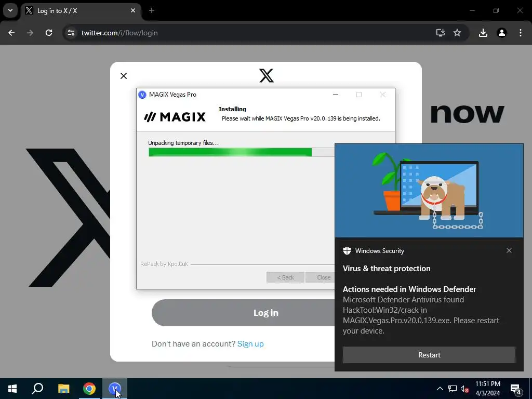The width and height of the screenshot is (532, 399).
Task: Reload the twitter.com page
Action: (49, 33)
